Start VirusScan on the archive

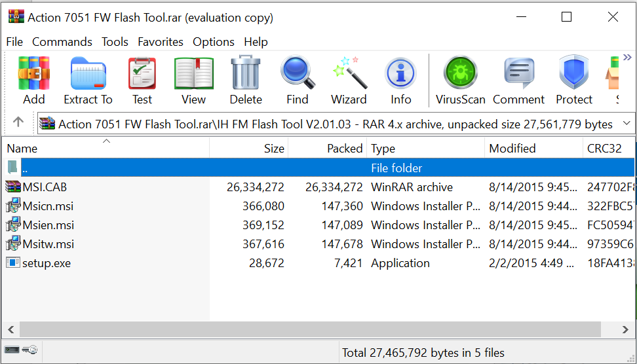[x=460, y=81]
